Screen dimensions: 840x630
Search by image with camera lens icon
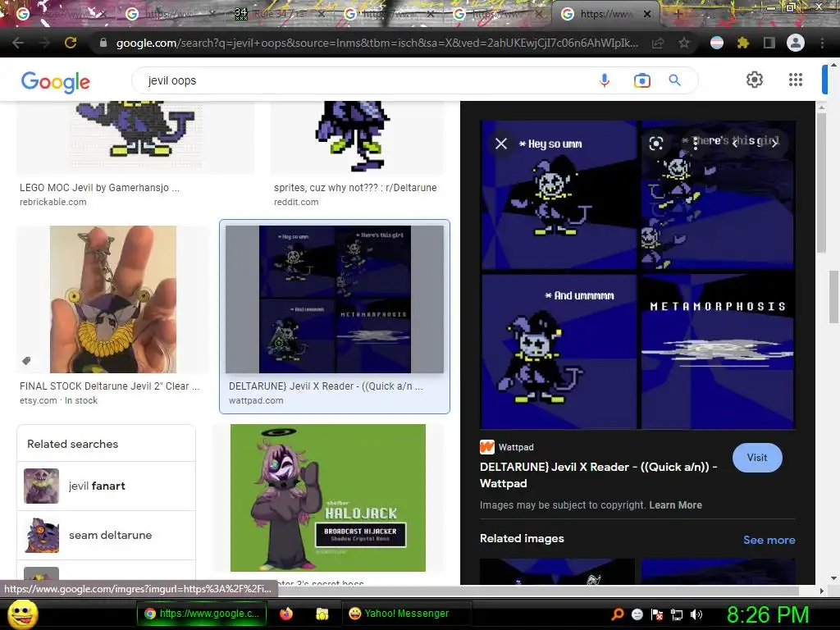coord(641,80)
